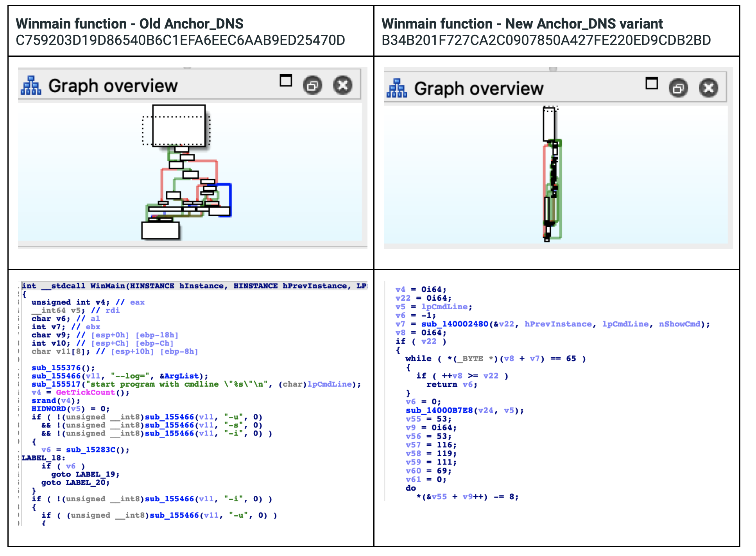756x556 pixels.
Task: Click the 'if ( ++v8 >= v22 )' line
Action: [462, 376]
